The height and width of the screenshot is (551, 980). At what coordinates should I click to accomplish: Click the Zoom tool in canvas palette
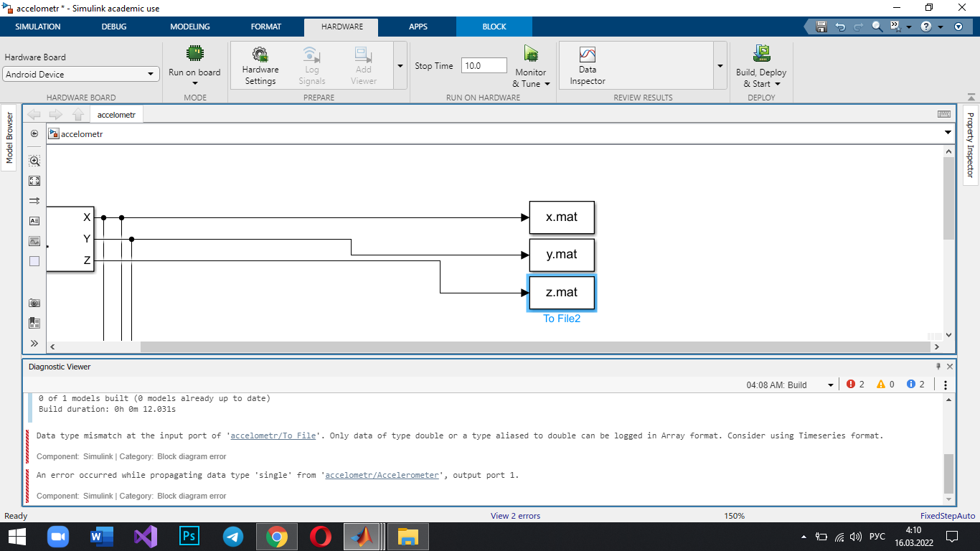click(34, 161)
